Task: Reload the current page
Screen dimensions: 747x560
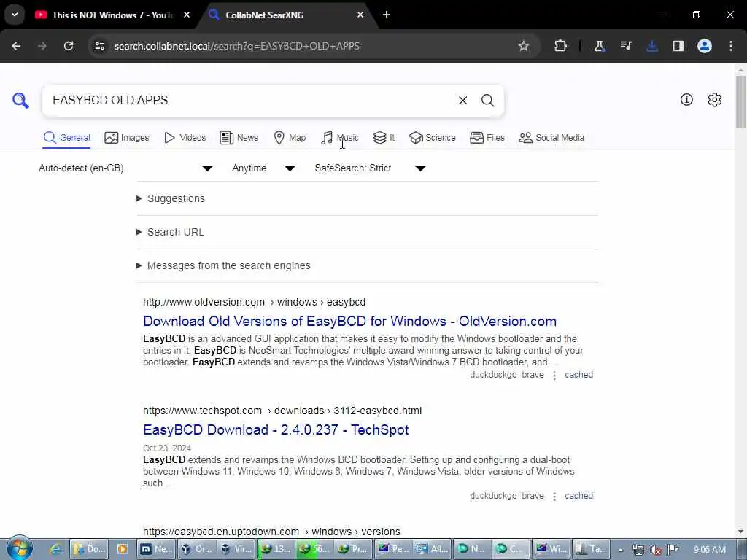Action: tap(69, 46)
